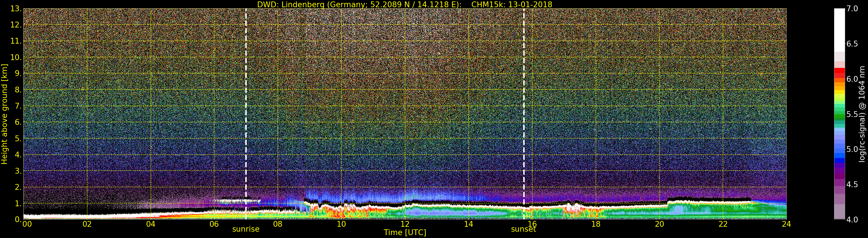Click the white top segment of the colorbar
The height and width of the screenshot is (238, 868).
839,30
